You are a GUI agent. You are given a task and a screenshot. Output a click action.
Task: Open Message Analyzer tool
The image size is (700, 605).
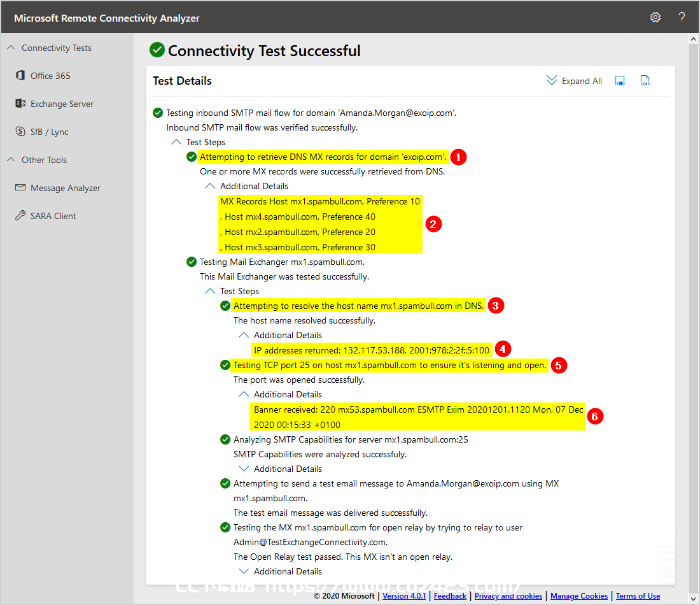pos(66,188)
